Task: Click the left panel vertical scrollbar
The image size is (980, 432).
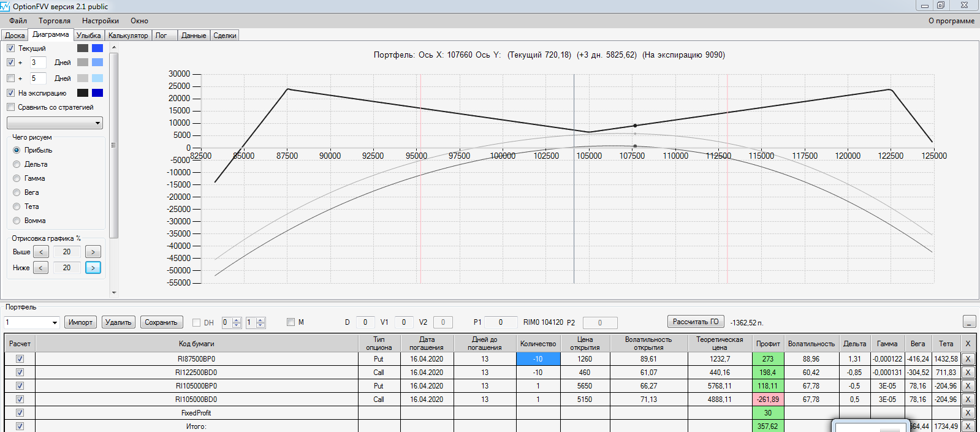Action: click(113, 145)
